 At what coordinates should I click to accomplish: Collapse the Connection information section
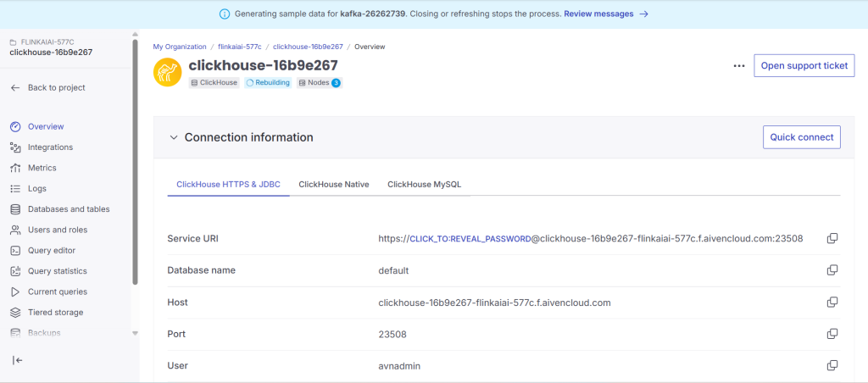(174, 137)
